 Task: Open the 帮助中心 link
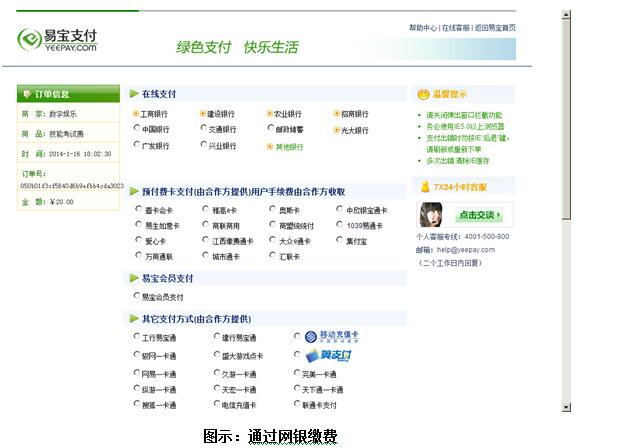[x=423, y=28]
